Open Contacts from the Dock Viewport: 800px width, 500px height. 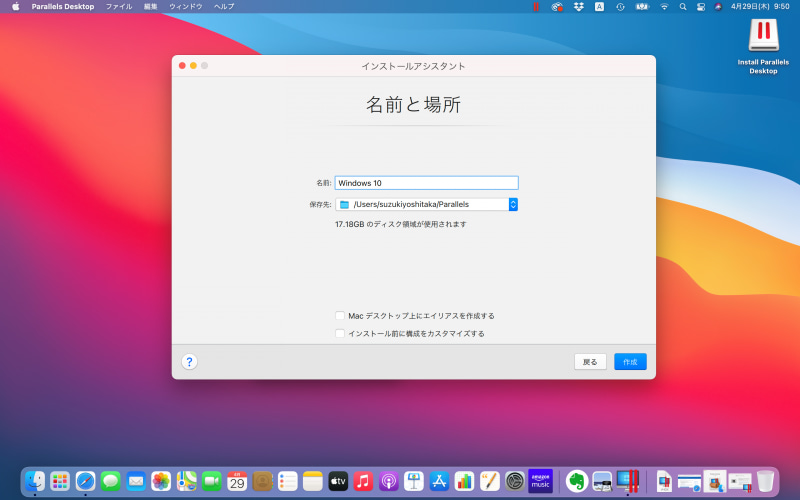262,481
